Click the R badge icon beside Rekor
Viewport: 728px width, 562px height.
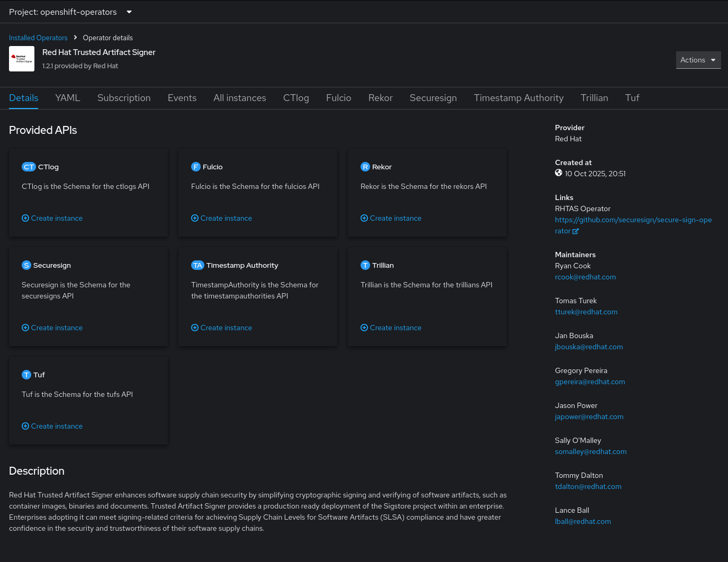click(365, 167)
